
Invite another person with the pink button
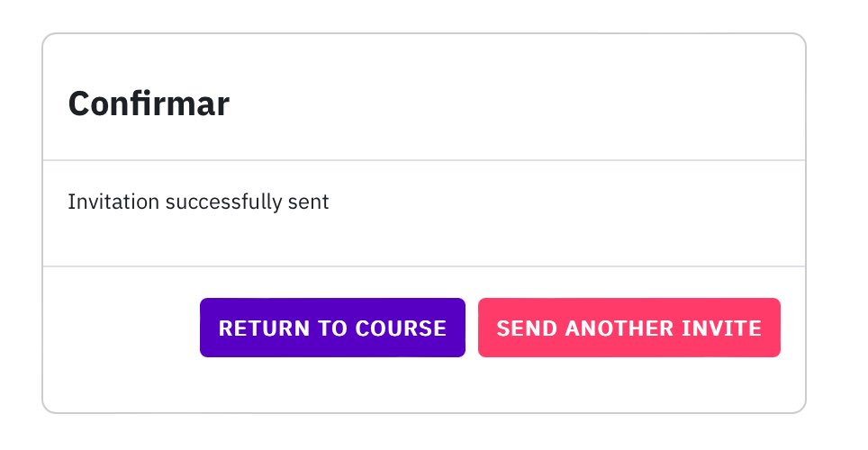[x=628, y=328]
